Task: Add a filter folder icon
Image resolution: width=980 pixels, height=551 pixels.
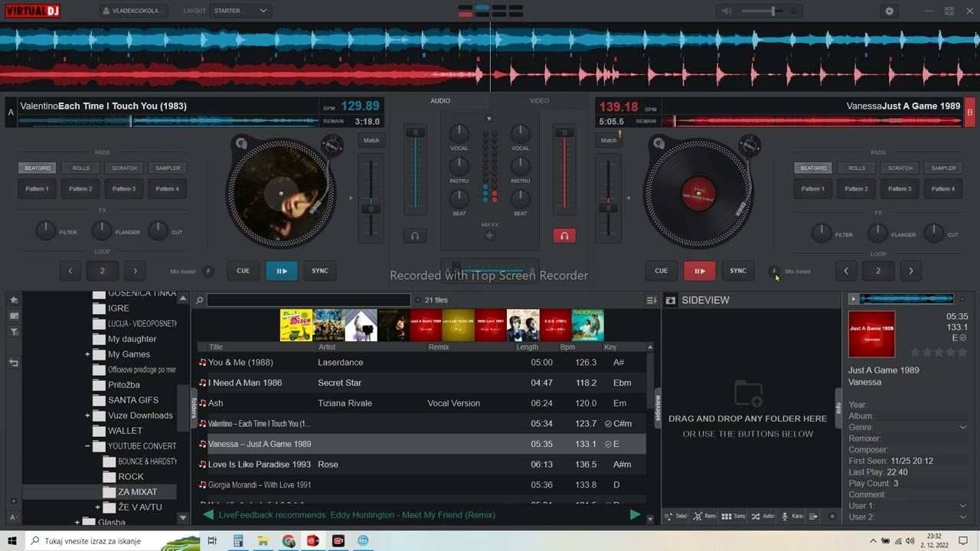Action: click(14, 331)
